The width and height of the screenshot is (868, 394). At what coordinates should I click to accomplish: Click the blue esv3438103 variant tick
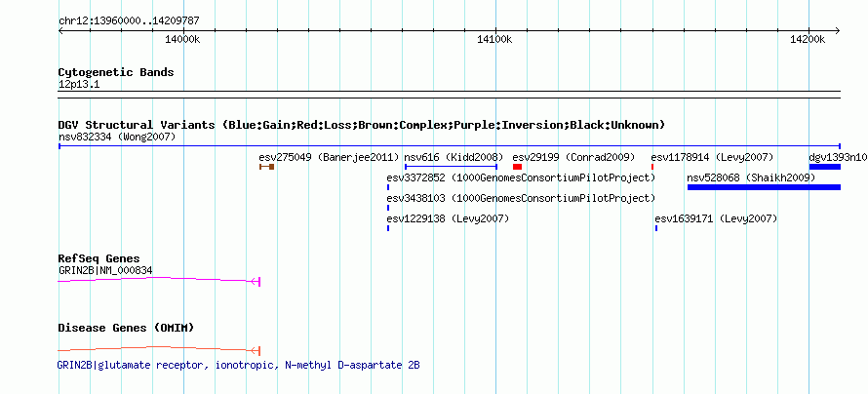(388, 208)
